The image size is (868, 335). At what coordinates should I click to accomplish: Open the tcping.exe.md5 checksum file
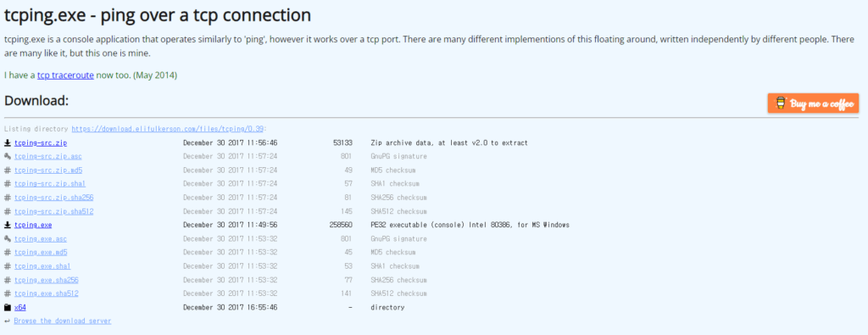coord(41,253)
